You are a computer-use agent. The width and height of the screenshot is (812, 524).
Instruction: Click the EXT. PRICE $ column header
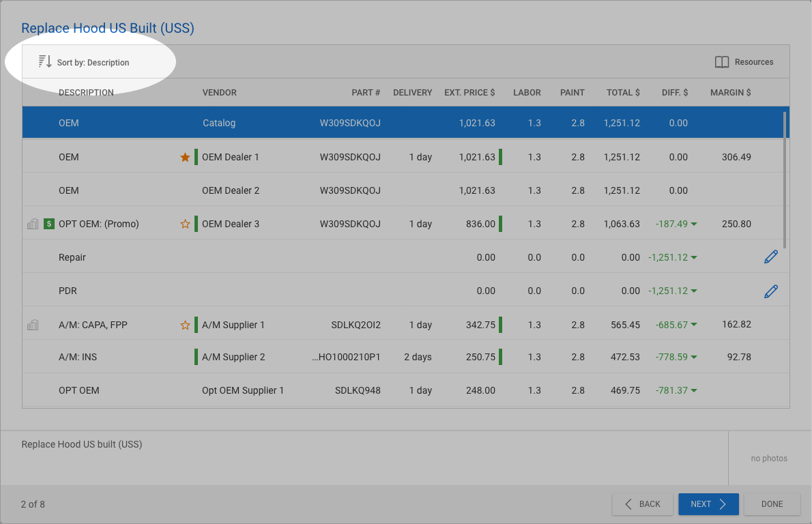pos(469,92)
